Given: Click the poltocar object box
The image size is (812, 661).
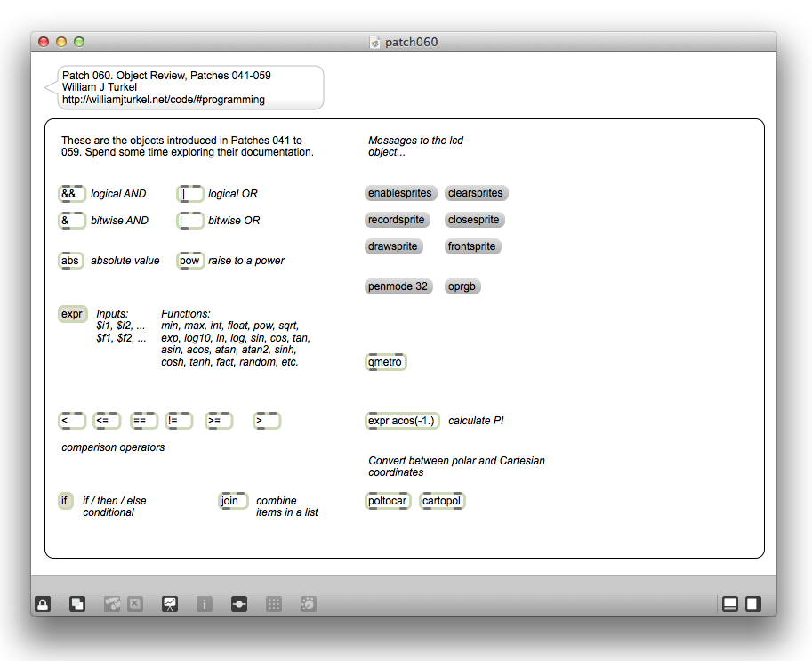Looking at the screenshot, I should click(388, 501).
